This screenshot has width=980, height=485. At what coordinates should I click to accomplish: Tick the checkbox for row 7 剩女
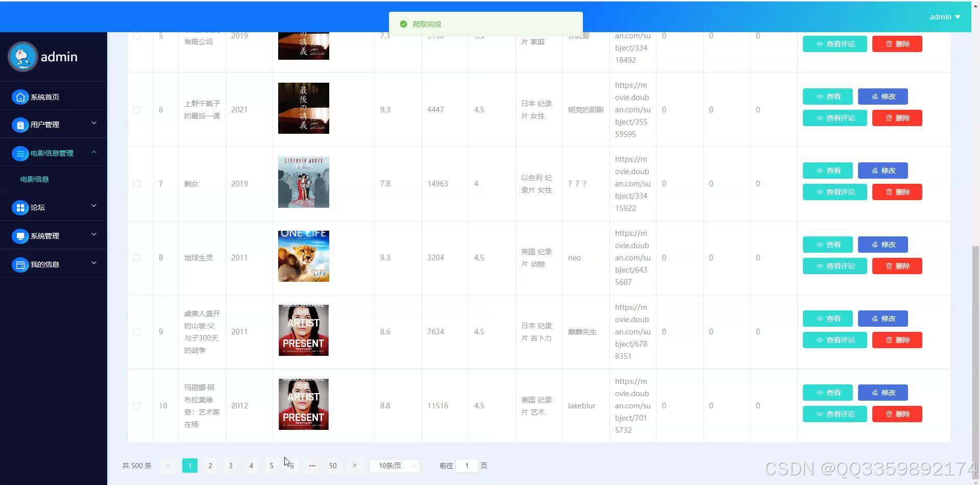137,184
